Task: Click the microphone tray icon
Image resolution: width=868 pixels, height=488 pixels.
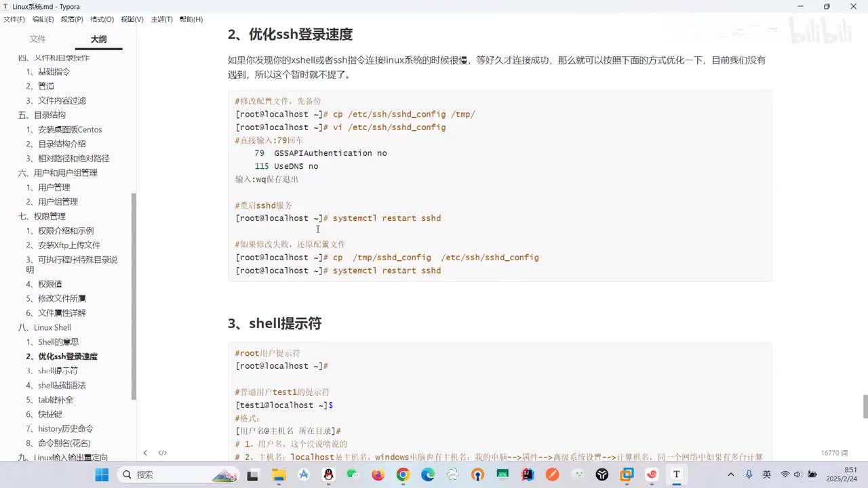Action: [749, 474]
